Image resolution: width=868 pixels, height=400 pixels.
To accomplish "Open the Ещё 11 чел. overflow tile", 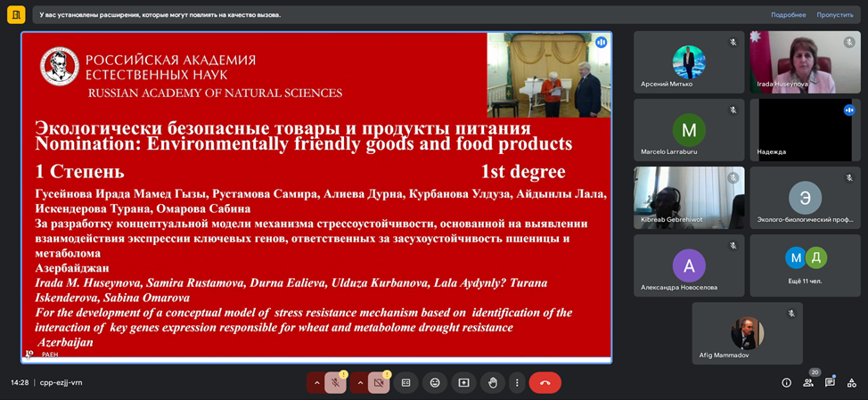I will (x=805, y=265).
